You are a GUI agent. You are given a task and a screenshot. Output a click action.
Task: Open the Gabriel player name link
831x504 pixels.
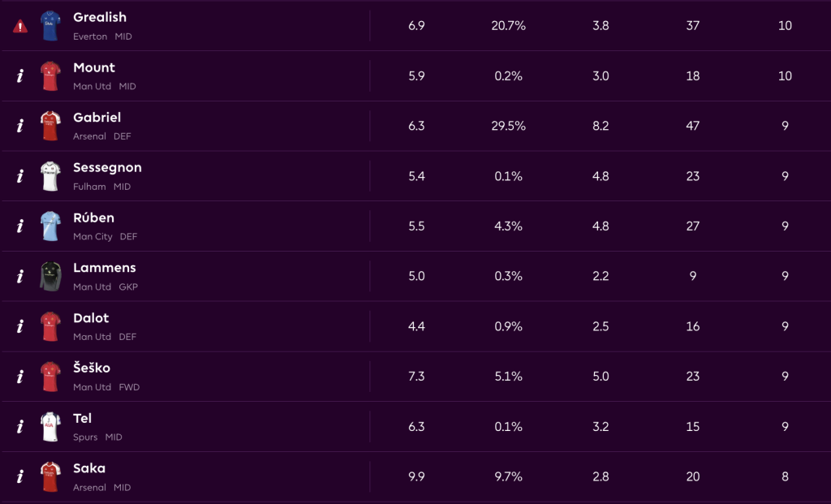tap(97, 118)
